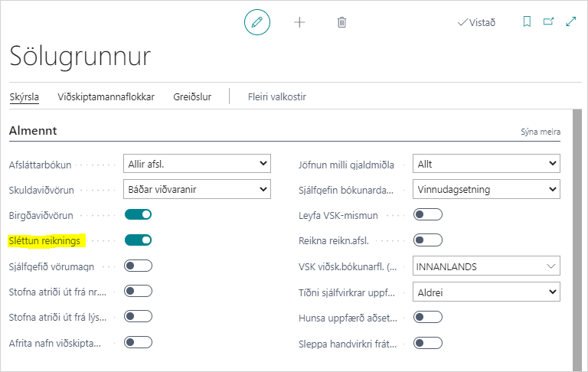Click the Almennt section heading
The width and height of the screenshot is (588, 372).
[33, 131]
